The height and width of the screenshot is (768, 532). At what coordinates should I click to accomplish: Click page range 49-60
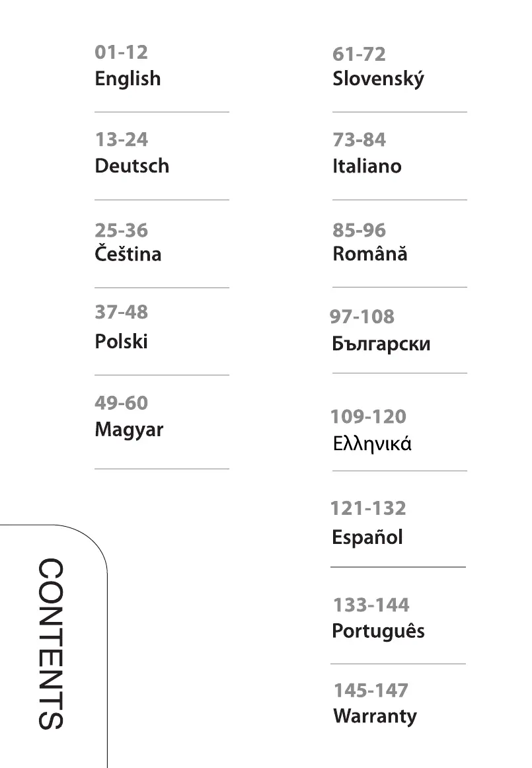point(121,403)
